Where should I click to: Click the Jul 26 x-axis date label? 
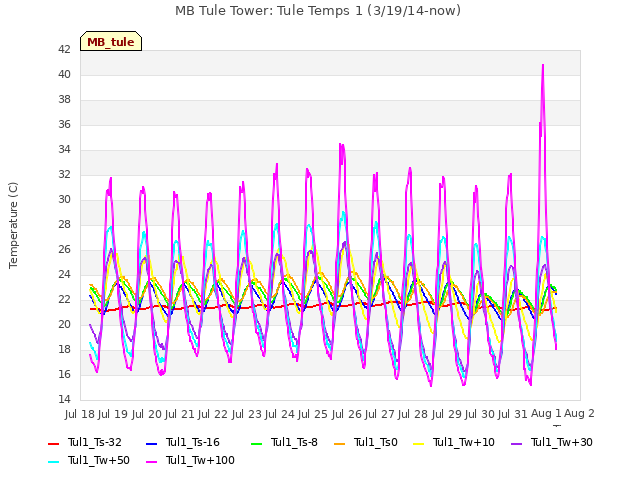[346, 414]
